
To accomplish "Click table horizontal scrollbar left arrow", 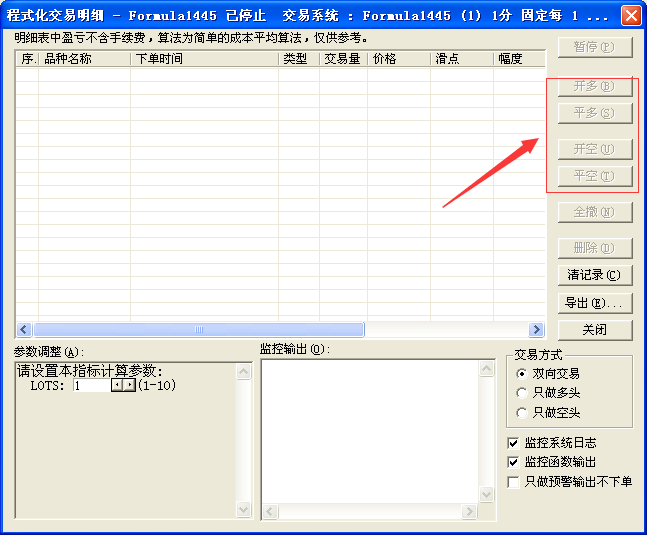I will pyautogui.click(x=24, y=330).
